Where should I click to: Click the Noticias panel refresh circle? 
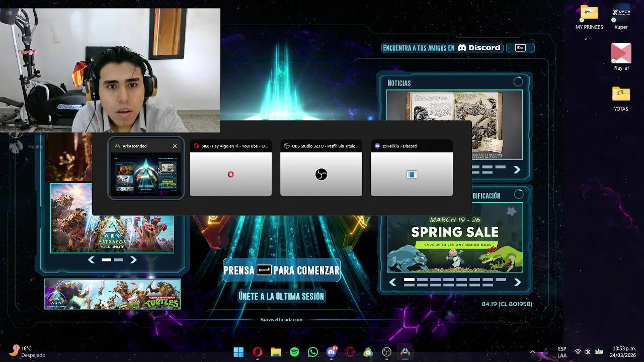pos(518,82)
